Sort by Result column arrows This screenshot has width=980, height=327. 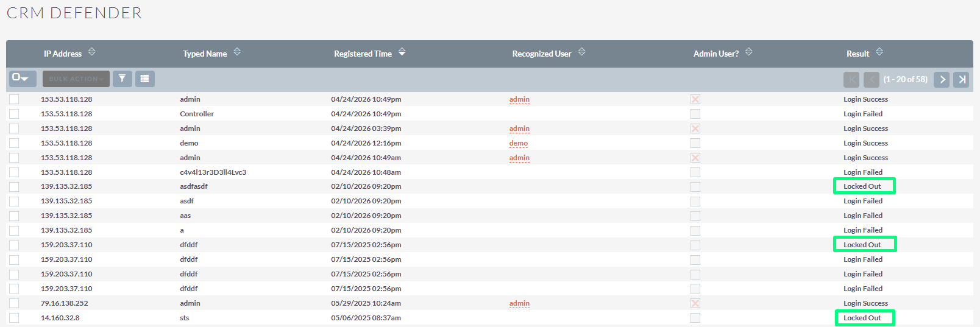879,52
